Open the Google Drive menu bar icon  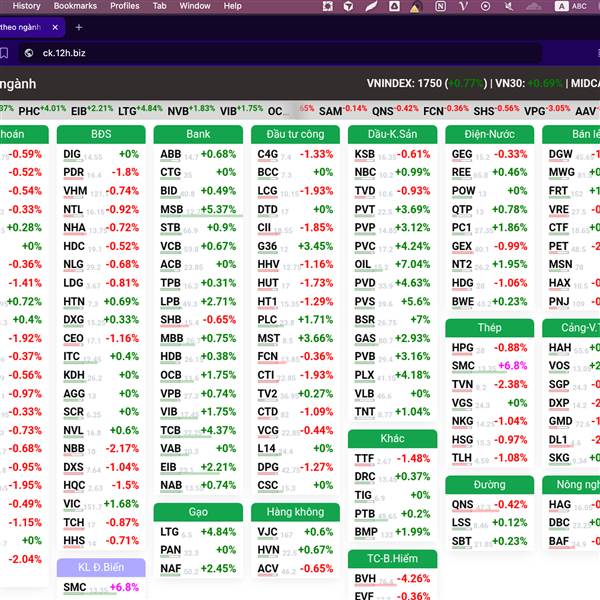(x=394, y=6)
